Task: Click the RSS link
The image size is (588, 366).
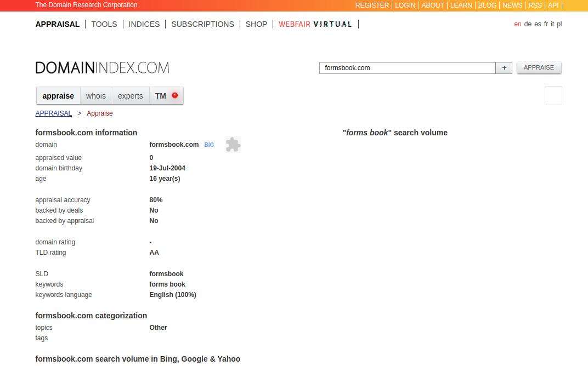Action: tap(535, 5)
